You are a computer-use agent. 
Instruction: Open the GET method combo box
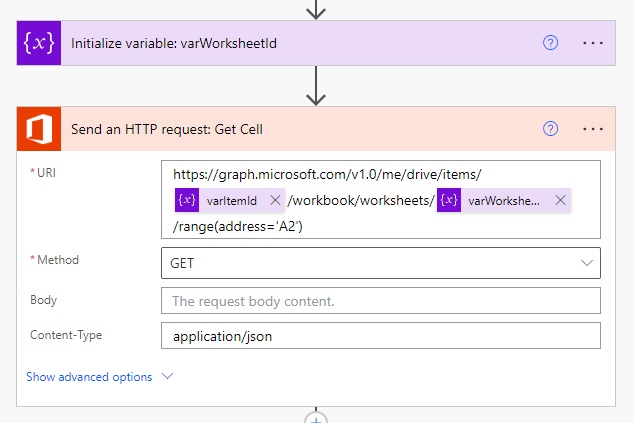(380, 263)
